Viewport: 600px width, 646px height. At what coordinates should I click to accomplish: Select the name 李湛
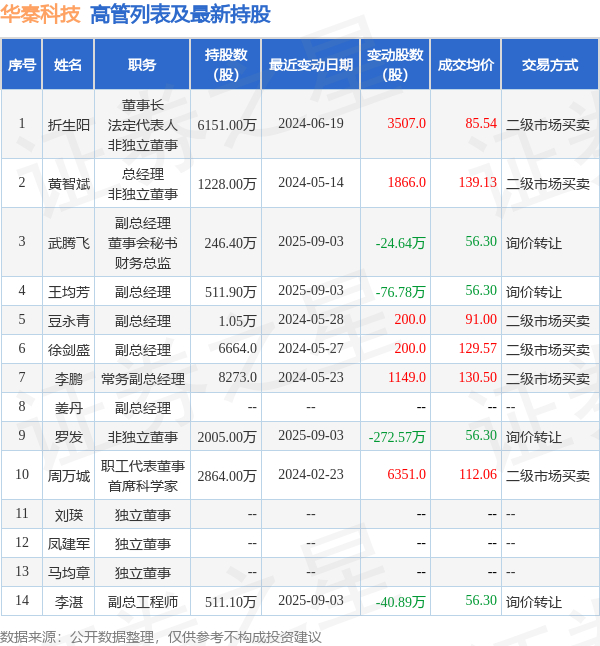coord(69,602)
